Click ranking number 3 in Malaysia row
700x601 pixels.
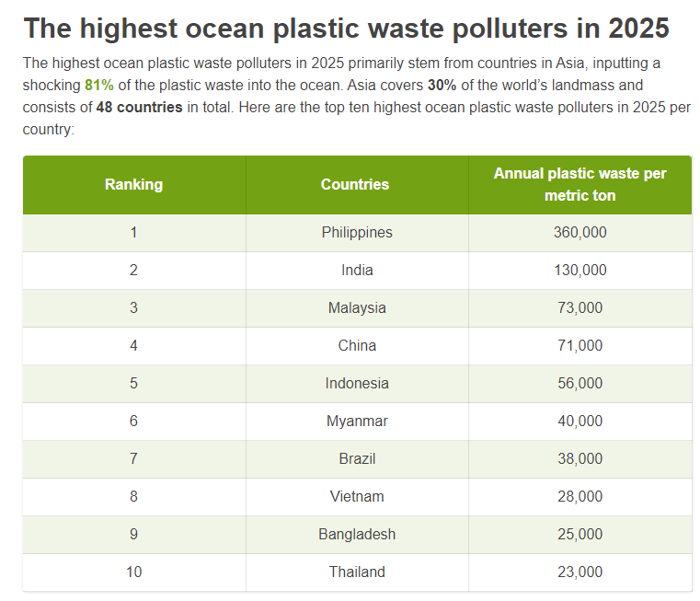[133, 308]
